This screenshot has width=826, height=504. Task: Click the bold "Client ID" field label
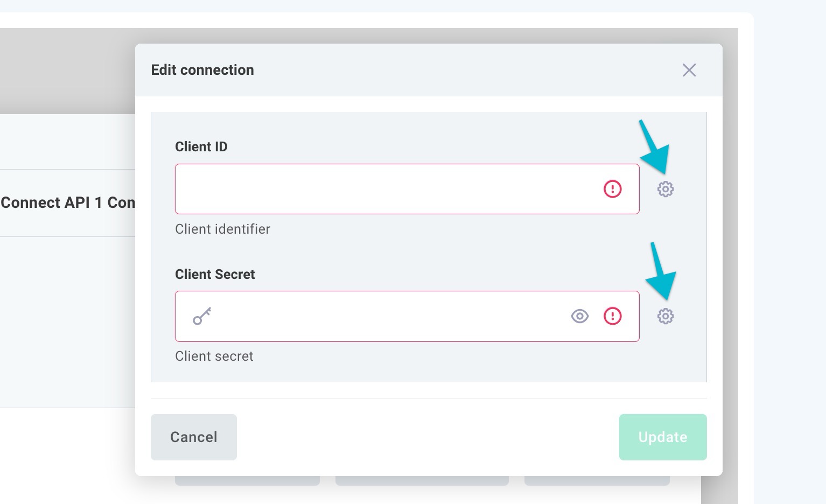point(201,146)
